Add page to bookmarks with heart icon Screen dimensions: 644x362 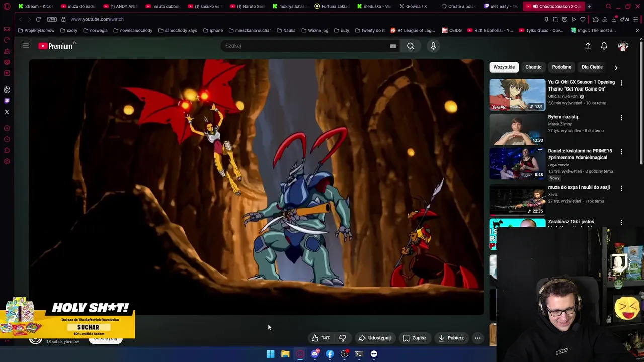[x=583, y=19]
